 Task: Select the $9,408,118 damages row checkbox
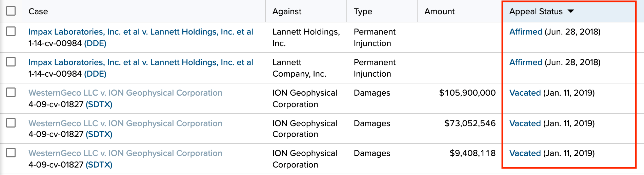click(11, 153)
